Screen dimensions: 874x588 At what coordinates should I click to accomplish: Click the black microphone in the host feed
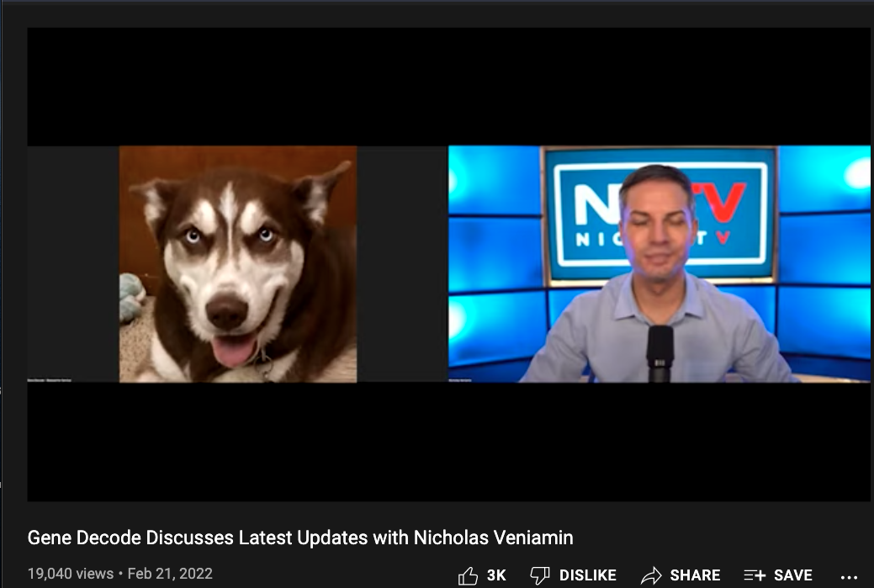click(659, 352)
